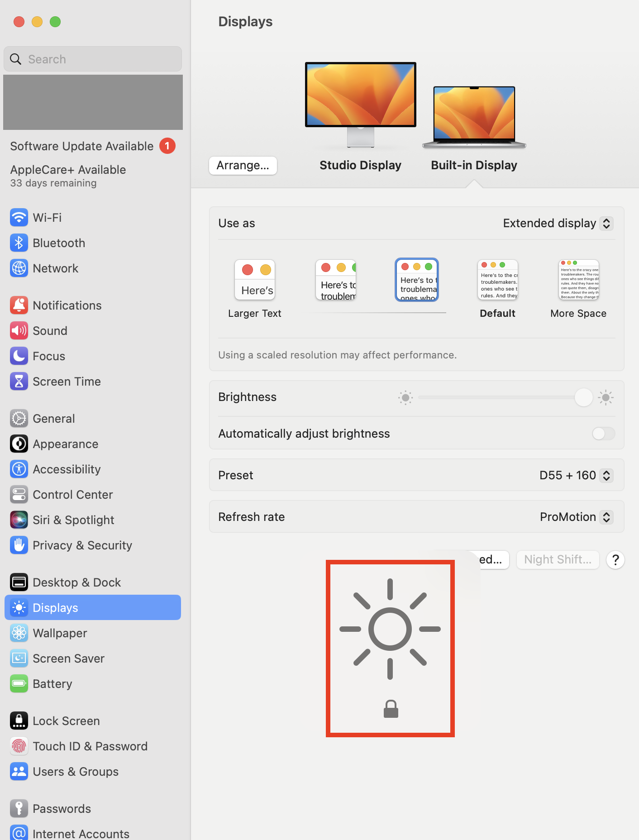Click the search magnifying glass icon
This screenshot has height=840, width=639.
coord(16,59)
